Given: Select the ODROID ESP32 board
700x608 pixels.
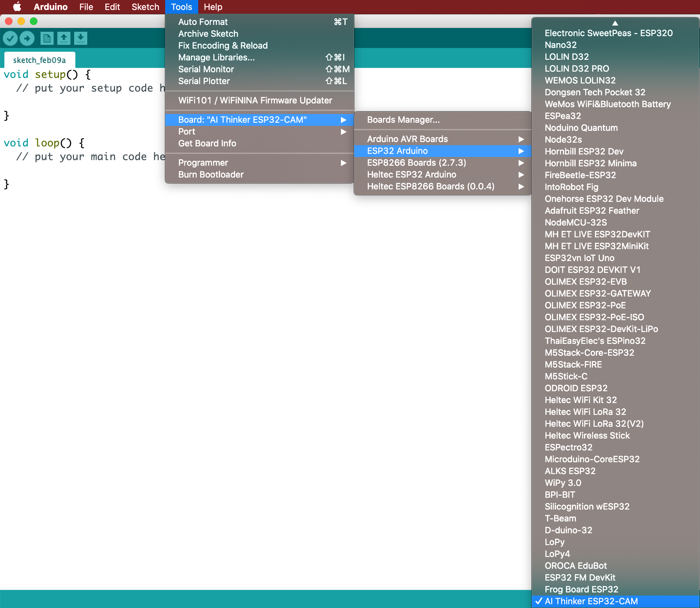Looking at the screenshot, I should (616, 388).
